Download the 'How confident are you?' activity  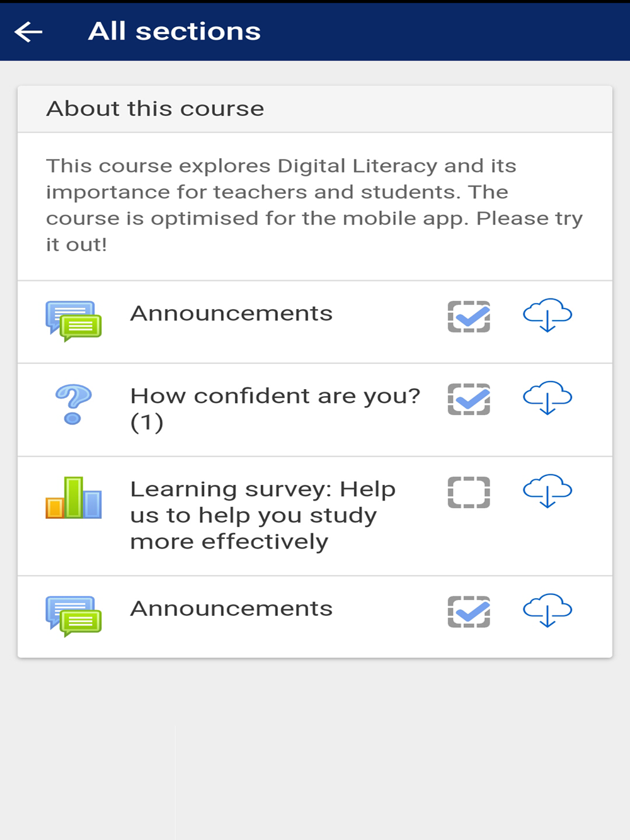(547, 397)
